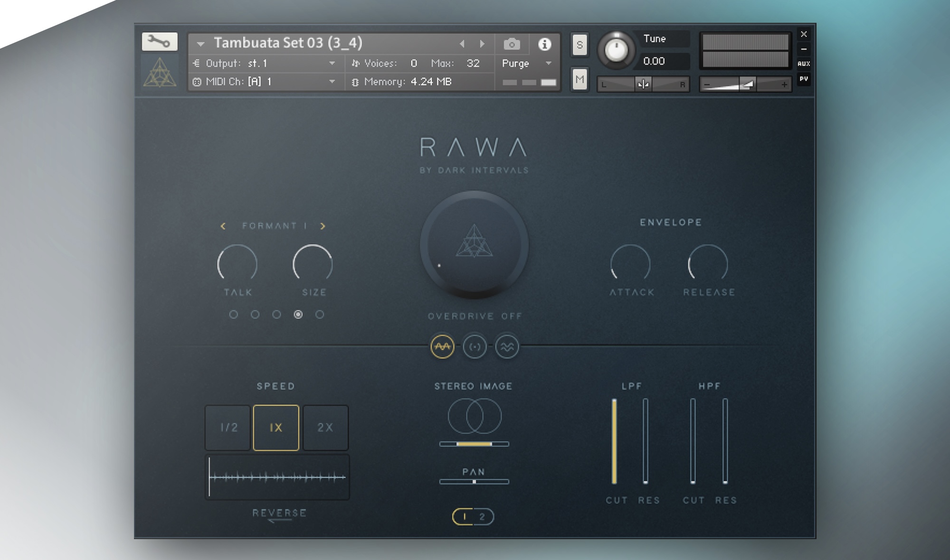Image resolution: width=950 pixels, height=560 pixels.
Task: Adjust the HPF CUT slider
Action: (693, 441)
